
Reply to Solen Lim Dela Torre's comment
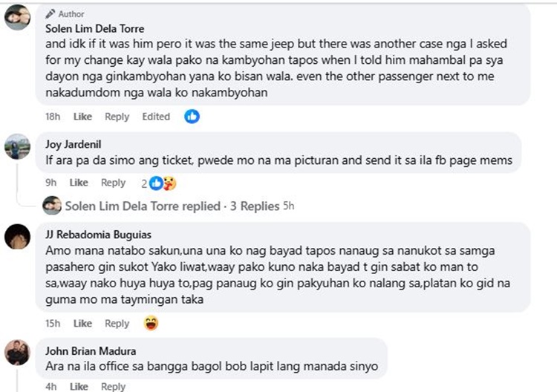tap(117, 117)
